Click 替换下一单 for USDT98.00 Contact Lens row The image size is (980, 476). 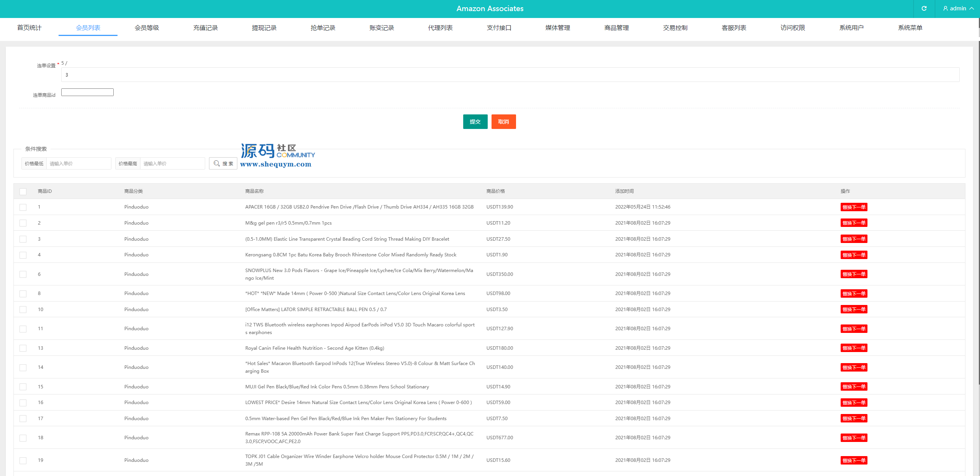pyautogui.click(x=854, y=293)
